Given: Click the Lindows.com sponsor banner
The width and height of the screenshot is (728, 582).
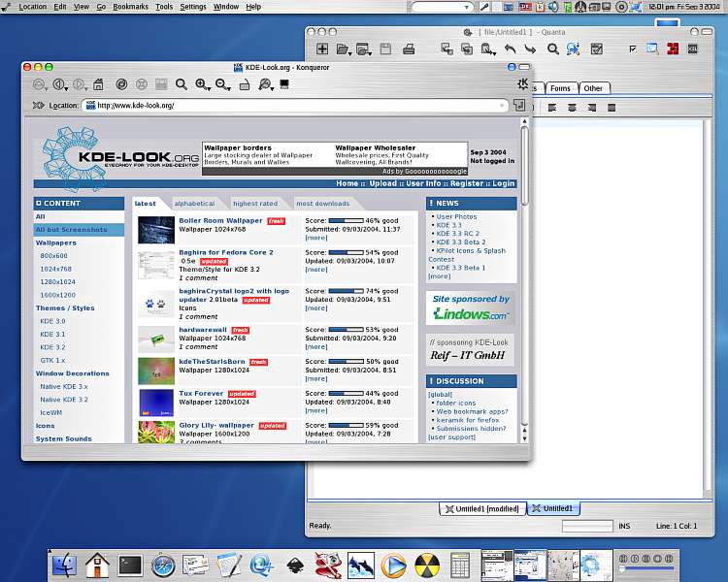Looking at the screenshot, I should (471, 307).
